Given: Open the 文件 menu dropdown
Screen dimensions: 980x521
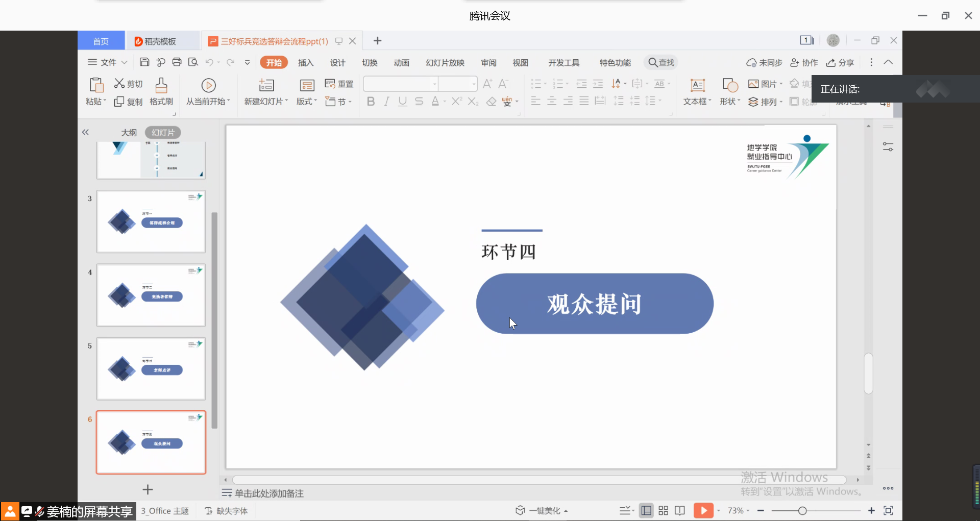Looking at the screenshot, I should (108, 62).
